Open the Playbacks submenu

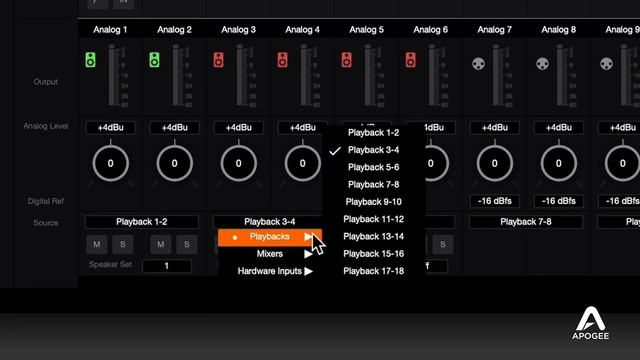(270, 237)
